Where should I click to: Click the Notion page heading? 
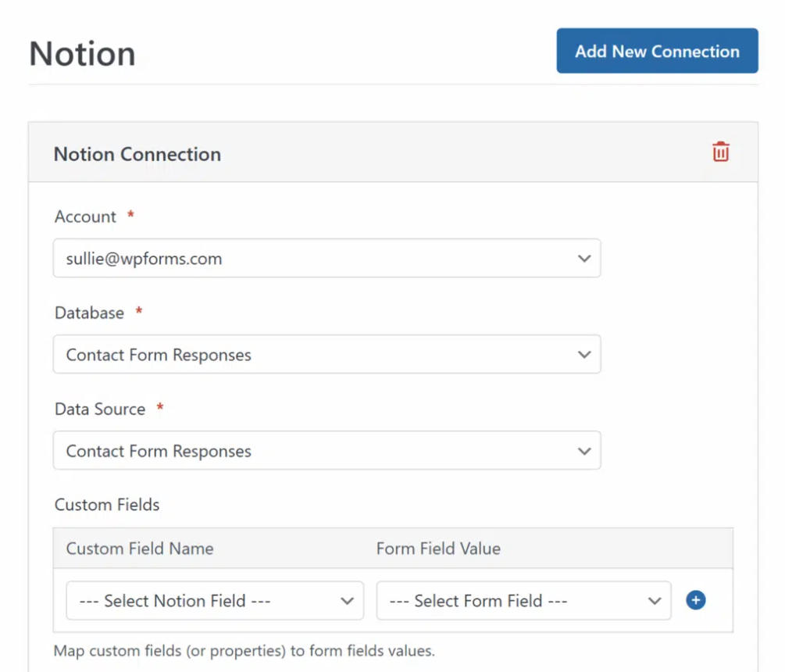click(x=83, y=54)
